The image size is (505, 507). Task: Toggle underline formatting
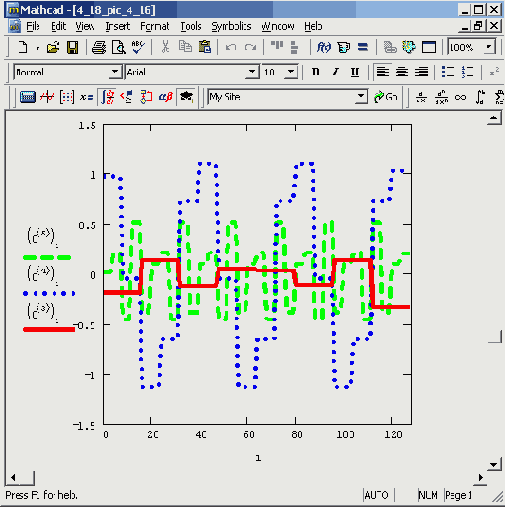click(355, 72)
